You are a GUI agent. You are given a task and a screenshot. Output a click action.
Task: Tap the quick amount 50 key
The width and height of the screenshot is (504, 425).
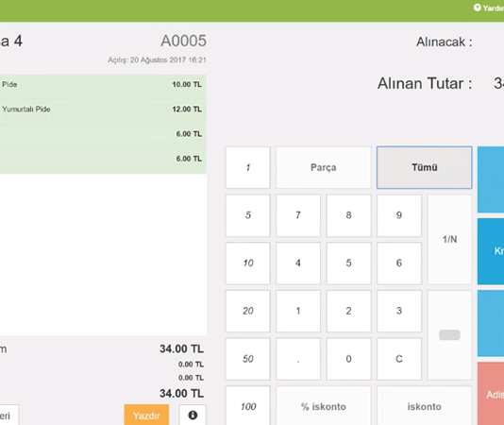pyautogui.click(x=248, y=359)
